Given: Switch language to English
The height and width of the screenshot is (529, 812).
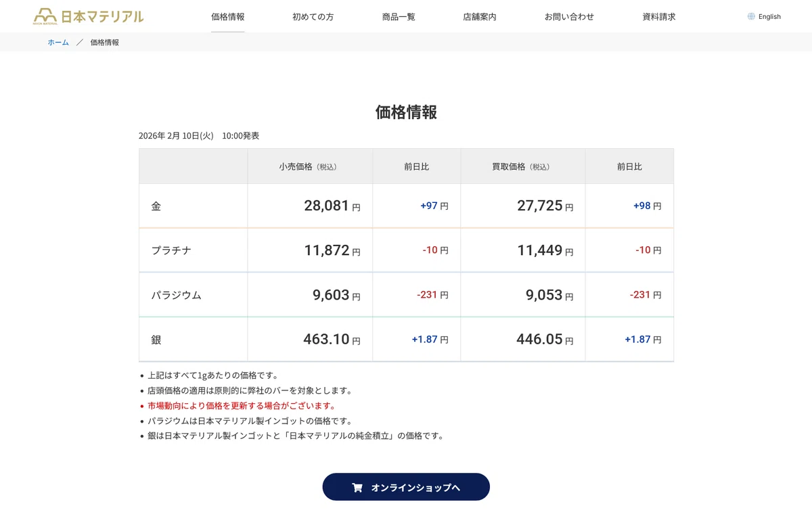Looking at the screenshot, I should pyautogui.click(x=769, y=16).
